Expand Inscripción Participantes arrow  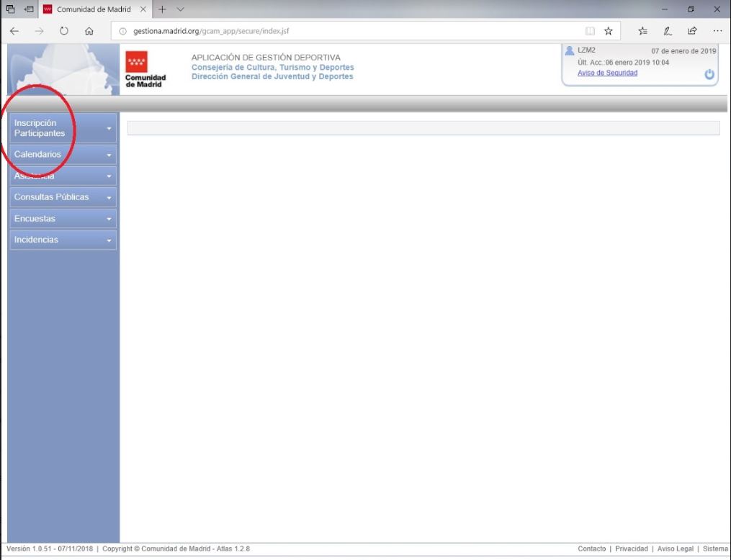pyautogui.click(x=109, y=129)
